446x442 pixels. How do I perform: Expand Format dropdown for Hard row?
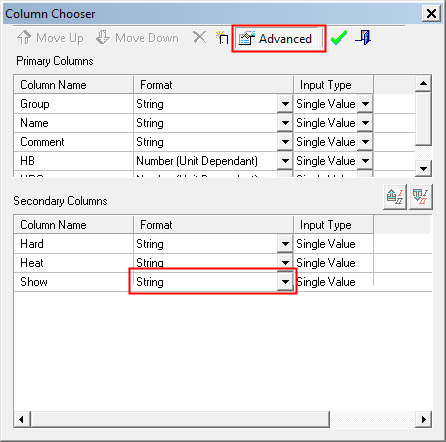coord(285,244)
